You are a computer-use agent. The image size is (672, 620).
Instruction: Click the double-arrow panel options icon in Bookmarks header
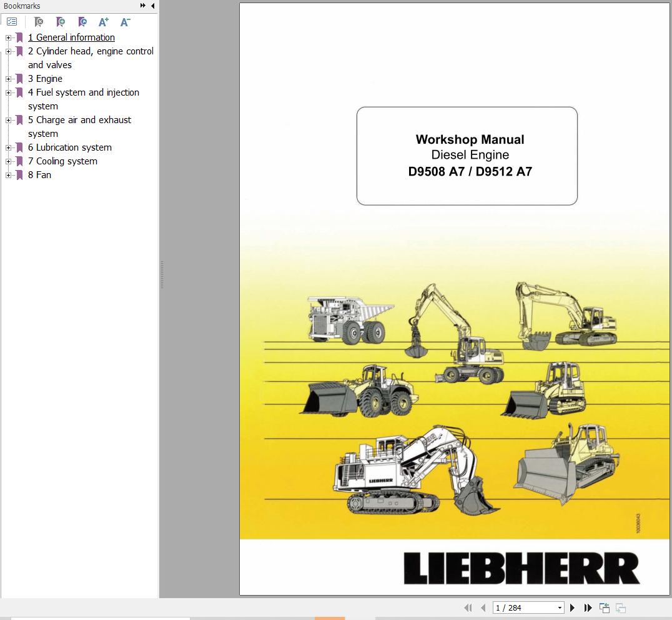pyautogui.click(x=143, y=6)
